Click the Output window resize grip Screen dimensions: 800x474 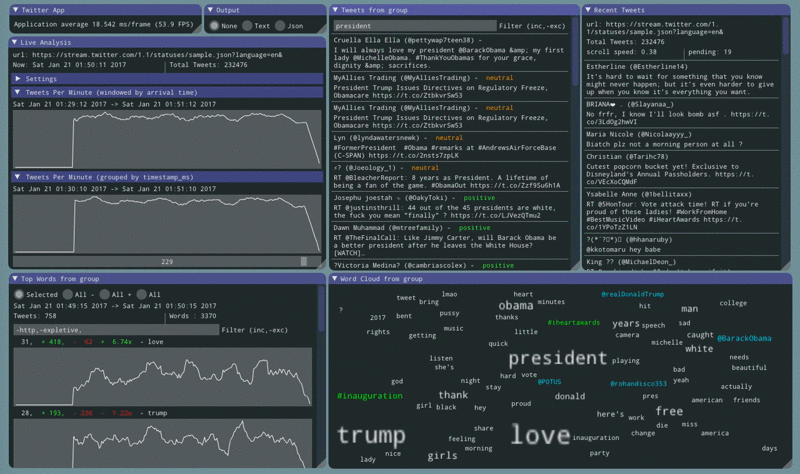point(321,29)
